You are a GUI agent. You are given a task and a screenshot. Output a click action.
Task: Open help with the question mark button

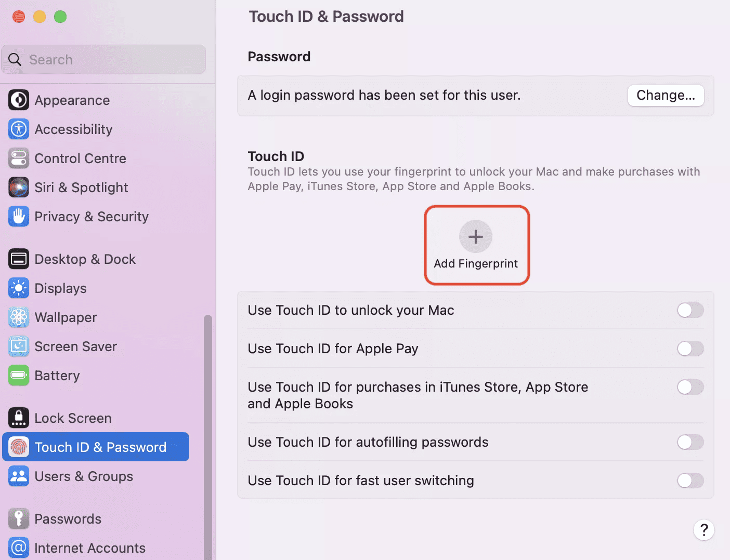703,530
